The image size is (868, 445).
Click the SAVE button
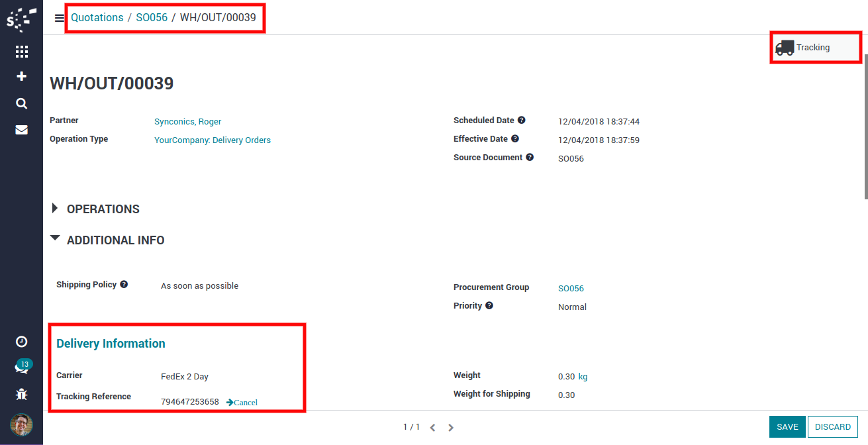787,427
